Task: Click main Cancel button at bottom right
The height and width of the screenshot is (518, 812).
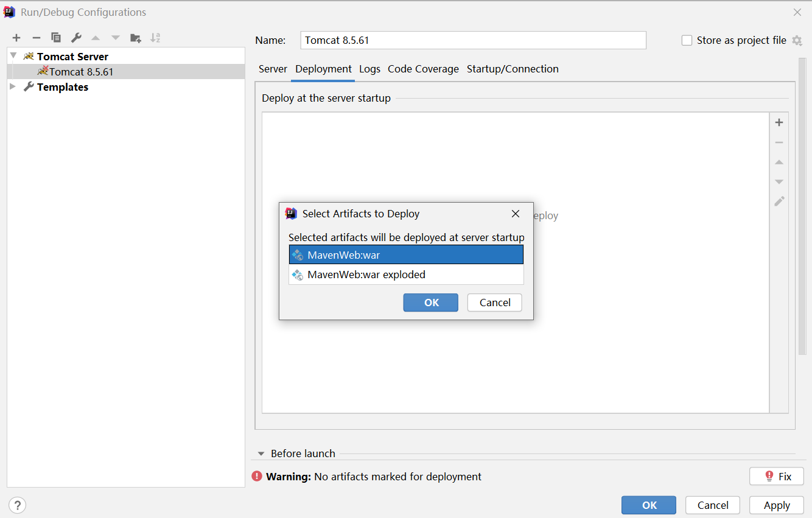Action: pyautogui.click(x=713, y=505)
